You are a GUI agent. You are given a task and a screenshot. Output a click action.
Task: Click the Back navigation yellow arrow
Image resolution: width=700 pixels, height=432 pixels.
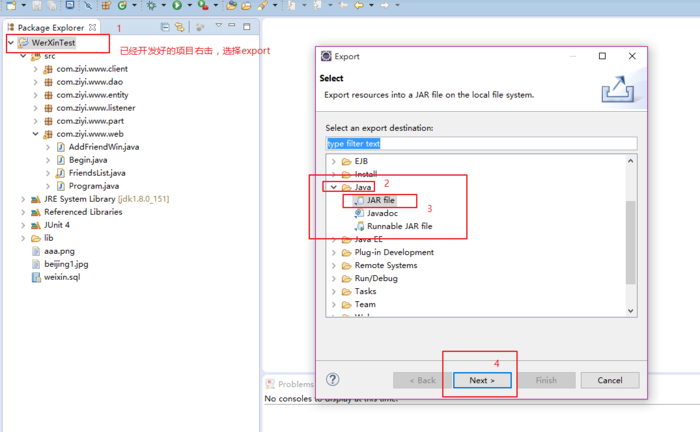click(x=358, y=5)
